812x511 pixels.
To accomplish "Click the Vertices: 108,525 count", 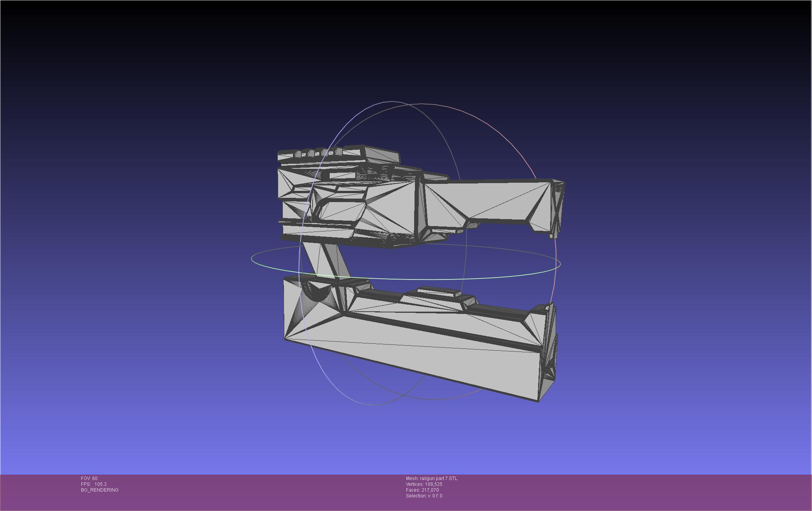I will coord(424,484).
